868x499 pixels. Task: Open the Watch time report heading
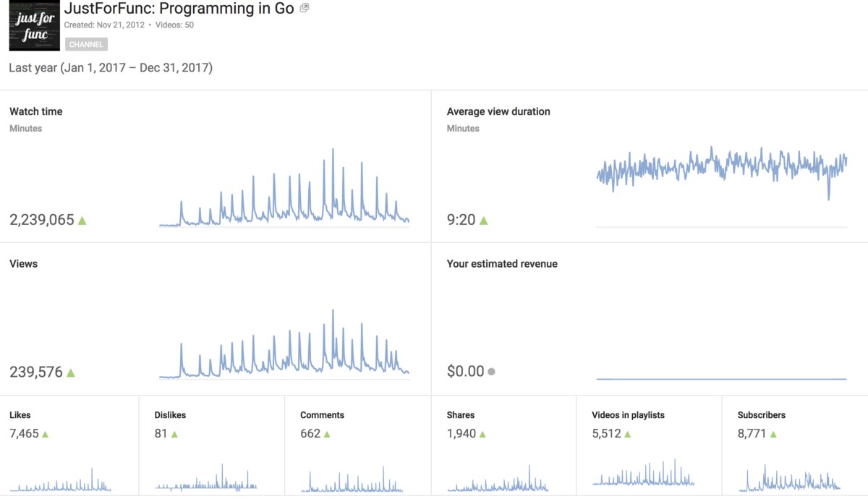35,111
